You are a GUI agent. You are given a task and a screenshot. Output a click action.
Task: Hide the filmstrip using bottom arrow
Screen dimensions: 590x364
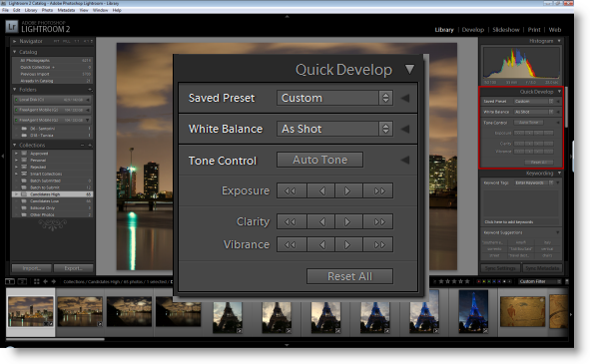(287, 345)
